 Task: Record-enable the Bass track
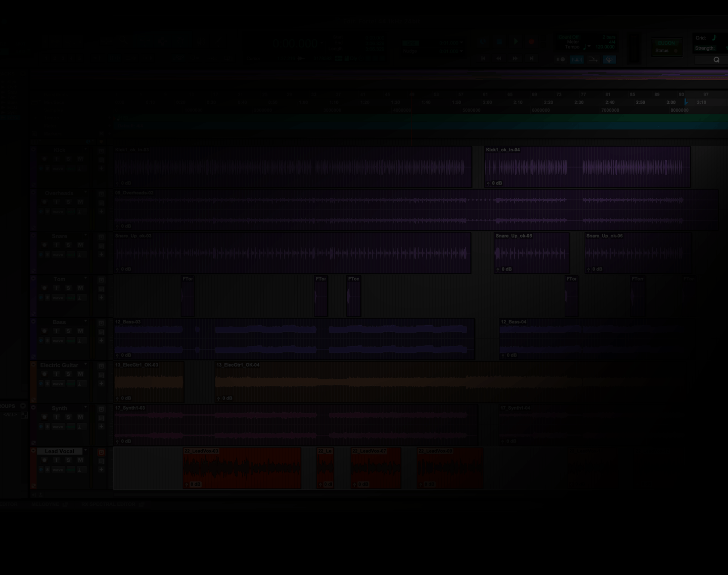tap(44, 331)
